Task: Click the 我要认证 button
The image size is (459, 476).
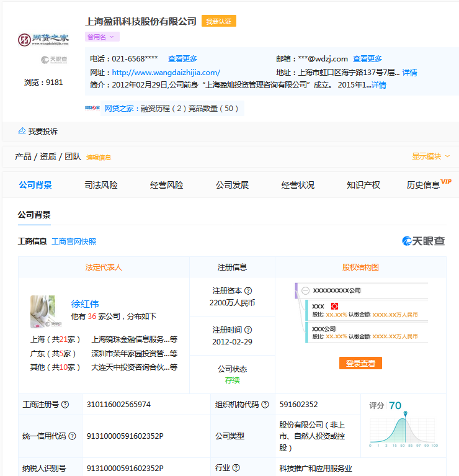Action: 219,21
